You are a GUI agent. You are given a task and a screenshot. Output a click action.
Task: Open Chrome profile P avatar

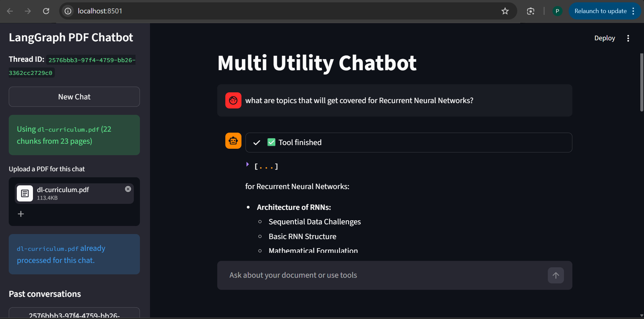click(x=557, y=11)
